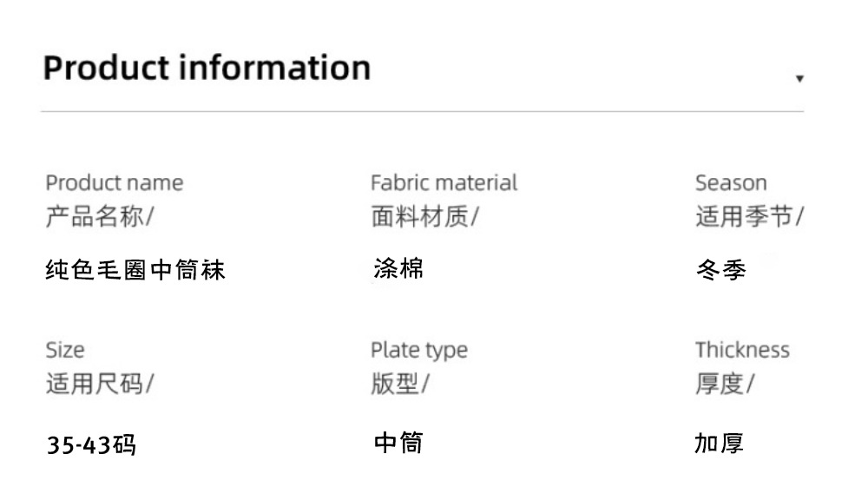Click the Product information heading
Screen dimensions: 868x487
tap(207, 68)
